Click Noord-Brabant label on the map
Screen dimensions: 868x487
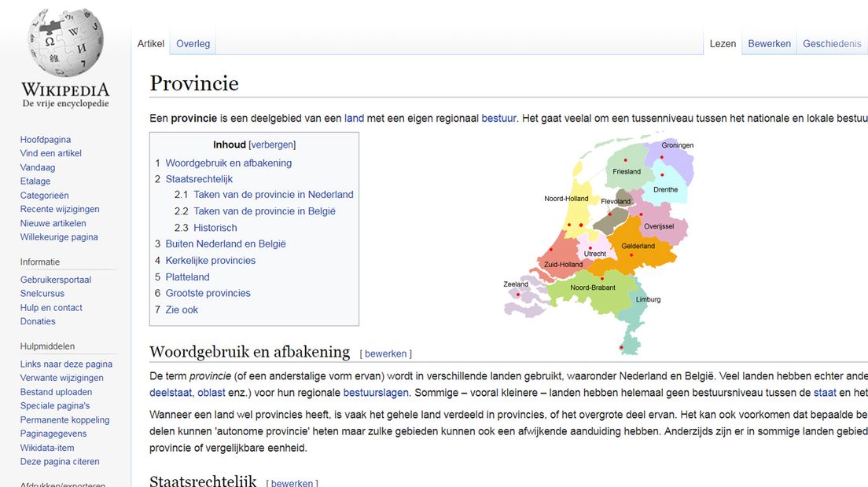(x=593, y=287)
